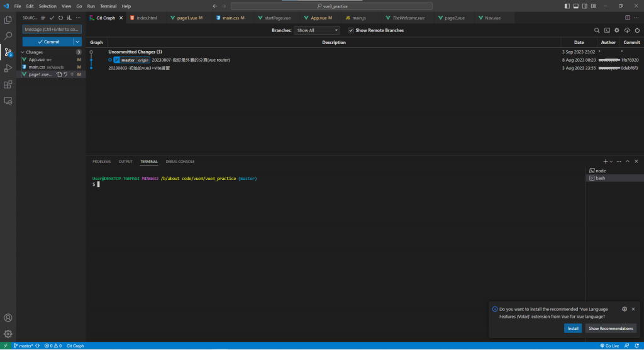Select App.vue in Changes list

click(52, 60)
